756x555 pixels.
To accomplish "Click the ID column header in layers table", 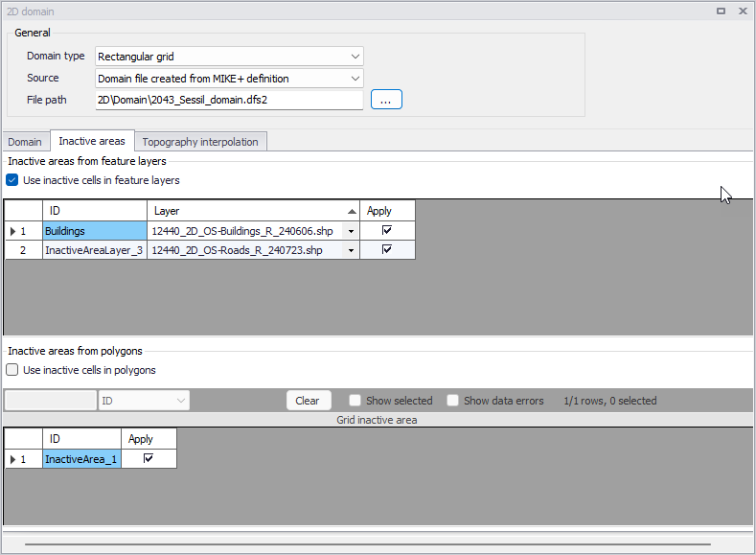I will (95, 211).
